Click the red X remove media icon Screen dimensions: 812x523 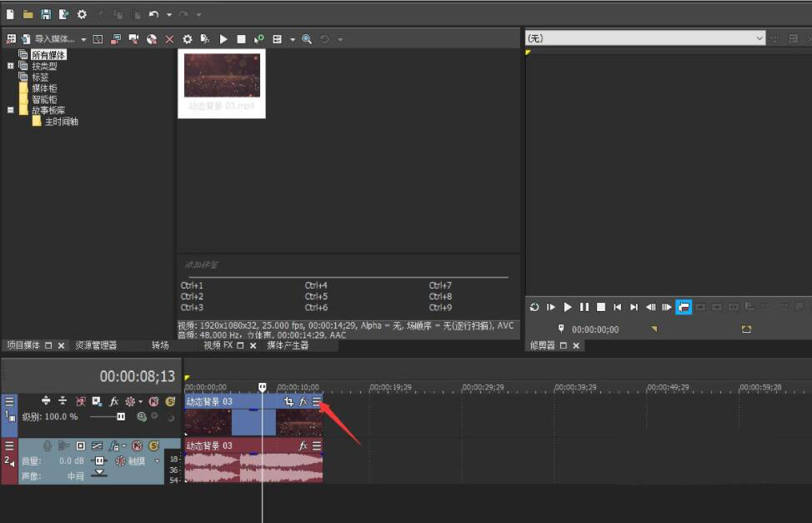click(169, 39)
